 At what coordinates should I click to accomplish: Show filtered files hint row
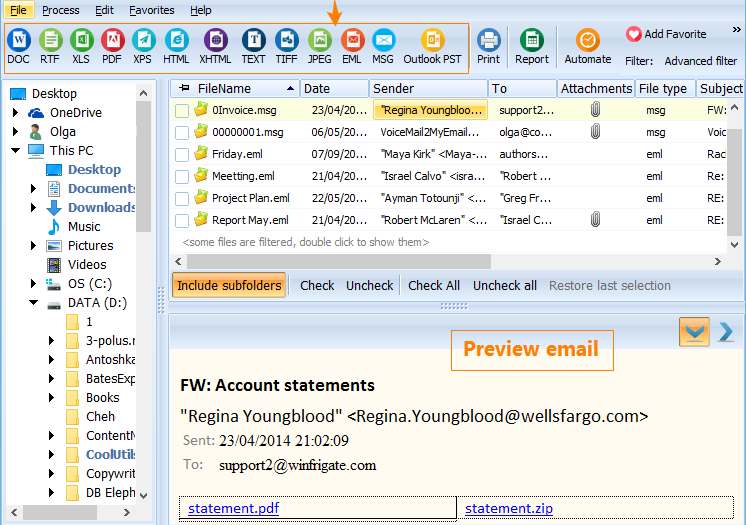(x=305, y=242)
